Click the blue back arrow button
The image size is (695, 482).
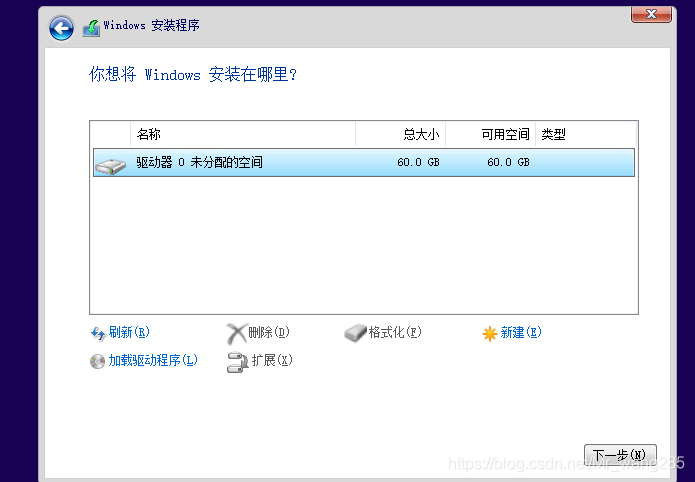coord(61,29)
